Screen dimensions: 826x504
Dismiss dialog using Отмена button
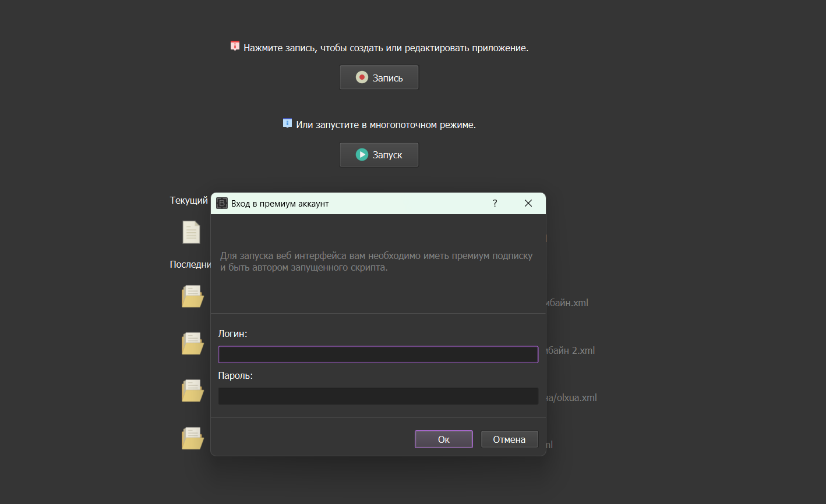[509, 439]
